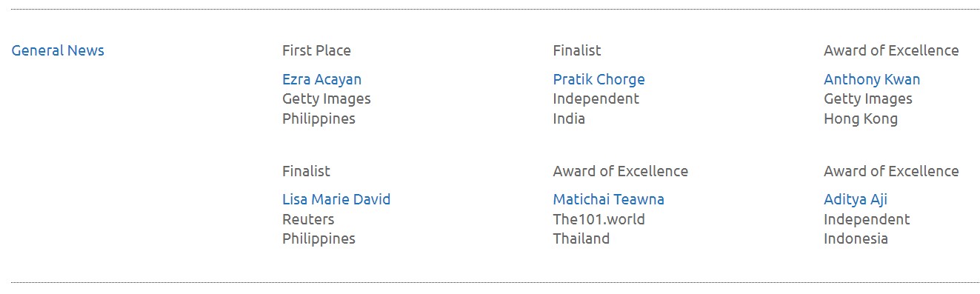Click the Finalist heading above Pratik Chorge
Viewport: 980px width, 294px height.
pos(577,50)
